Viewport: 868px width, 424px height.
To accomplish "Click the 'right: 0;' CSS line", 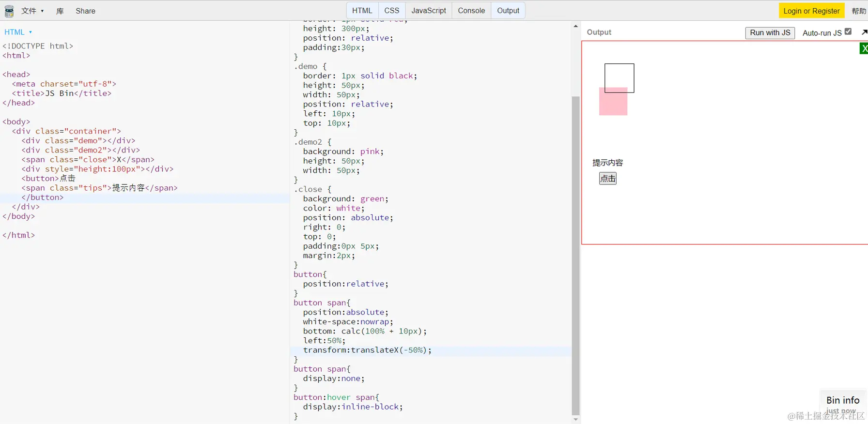I will click(x=324, y=227).
